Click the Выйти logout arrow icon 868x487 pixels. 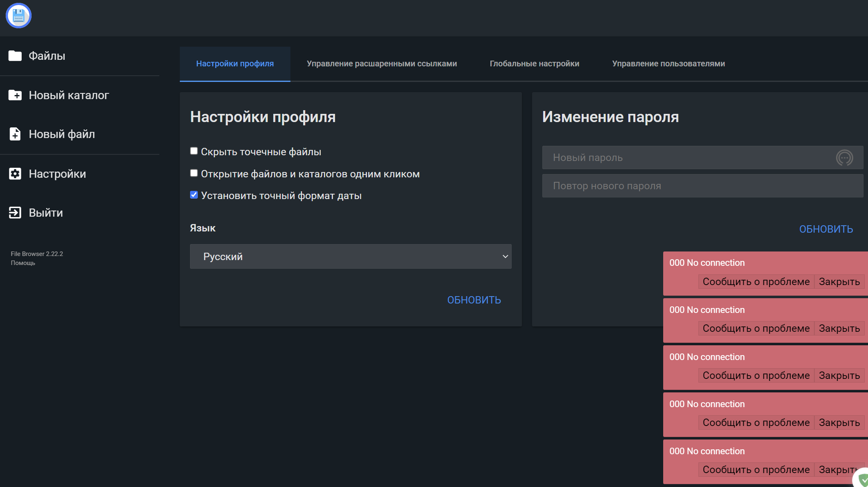15,213
